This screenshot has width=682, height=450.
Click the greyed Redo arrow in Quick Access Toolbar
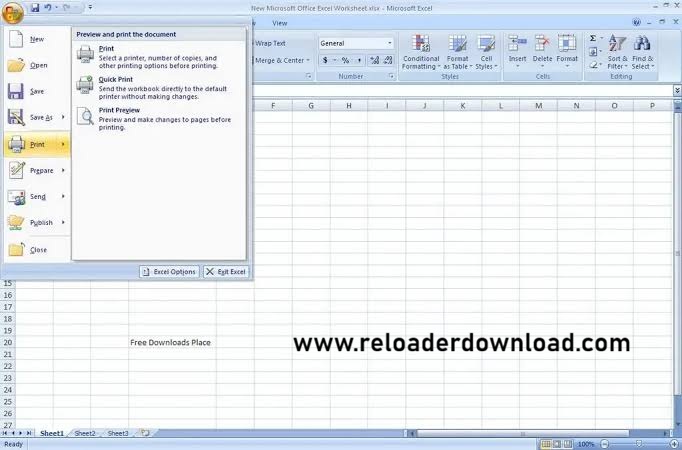click(x=67, y=7)
